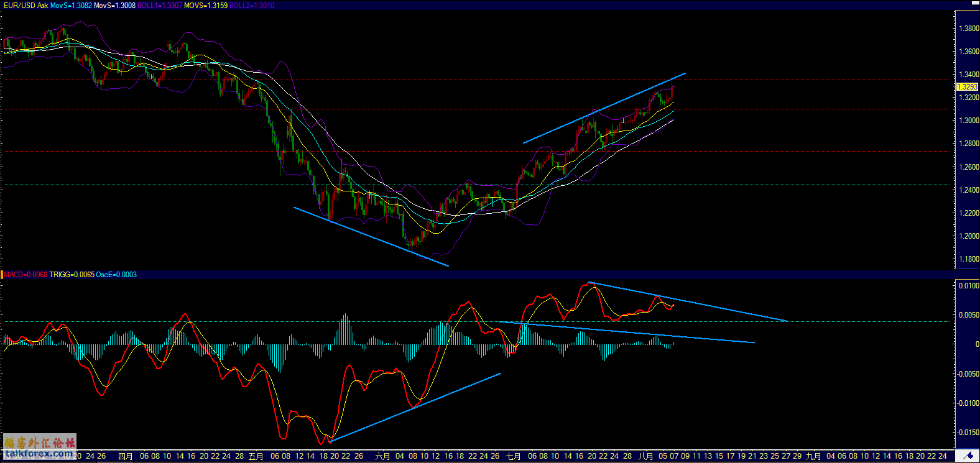Select the blue trend line above July-August price highs

point(604,108)
